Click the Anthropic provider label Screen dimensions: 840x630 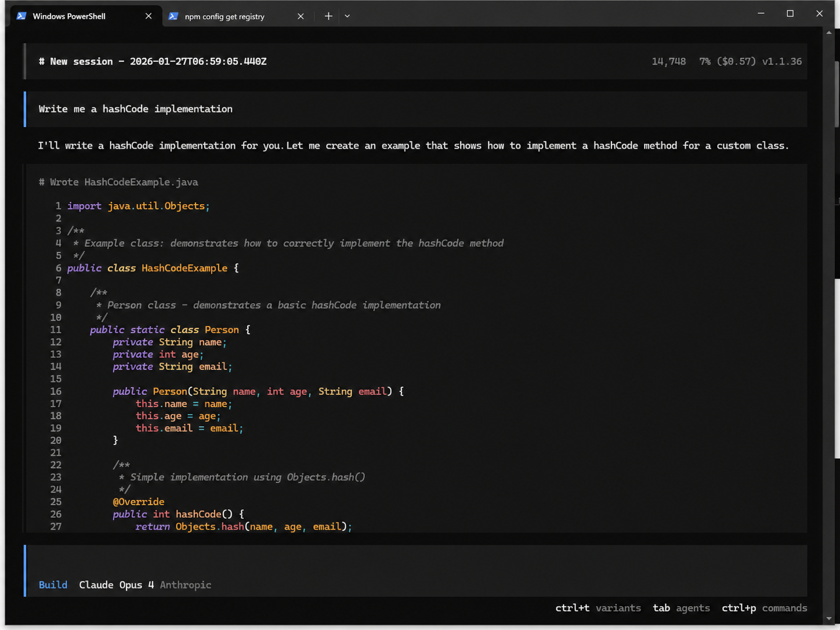(x=186, y=585)
